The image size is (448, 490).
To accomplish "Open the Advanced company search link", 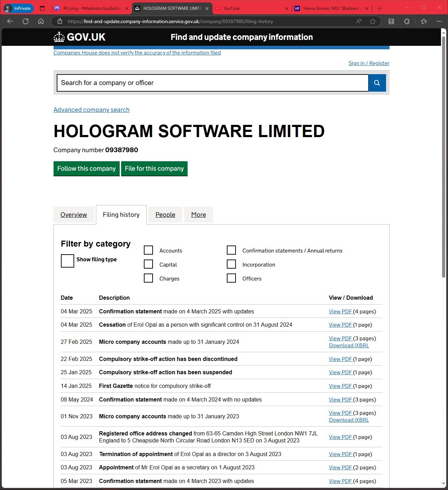I will coord(91,110).
